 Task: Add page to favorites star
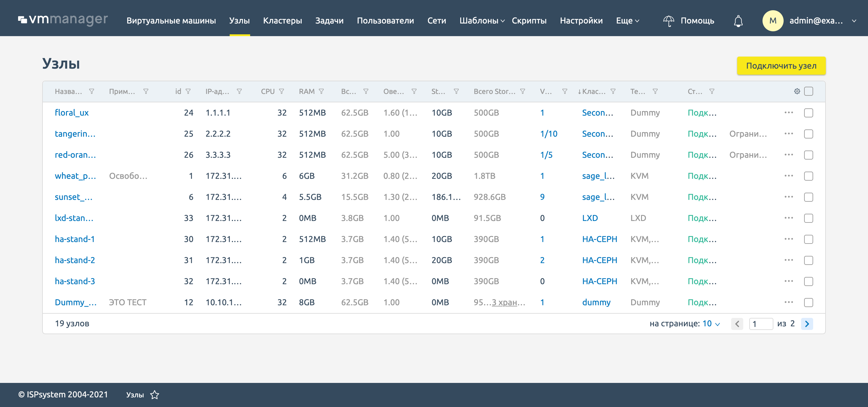coord(155,395)
